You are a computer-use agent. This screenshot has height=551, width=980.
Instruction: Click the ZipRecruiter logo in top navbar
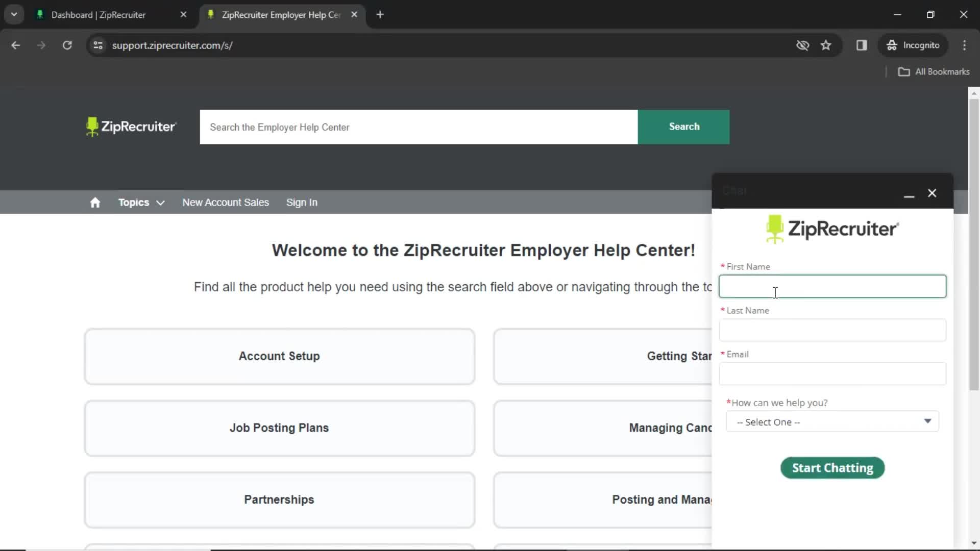(x=131, y=127)
